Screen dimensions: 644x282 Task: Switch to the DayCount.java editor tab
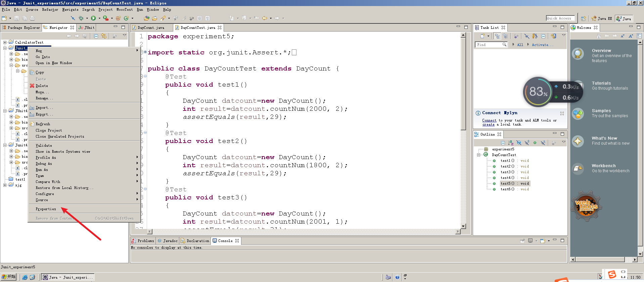tap(151, 28)
